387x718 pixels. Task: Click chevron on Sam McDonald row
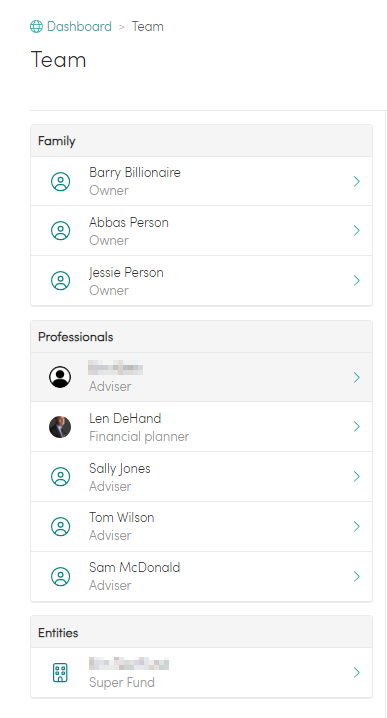coord(357,577)
